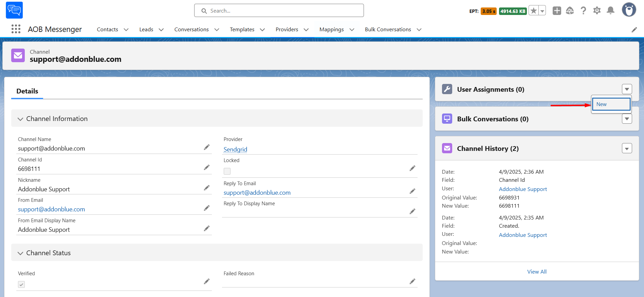Image resolution: width=644 pixels, height=297 pixels.
Task: Edit the Locked field pencil
Action: click(x=412, y=168)
